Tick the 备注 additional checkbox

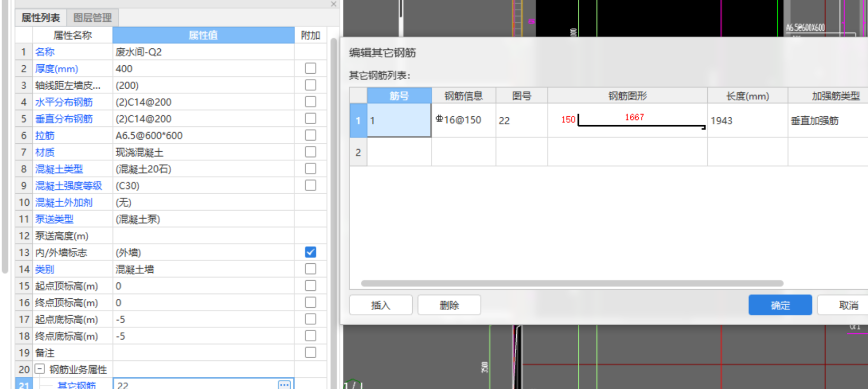(x=310, y=352)
